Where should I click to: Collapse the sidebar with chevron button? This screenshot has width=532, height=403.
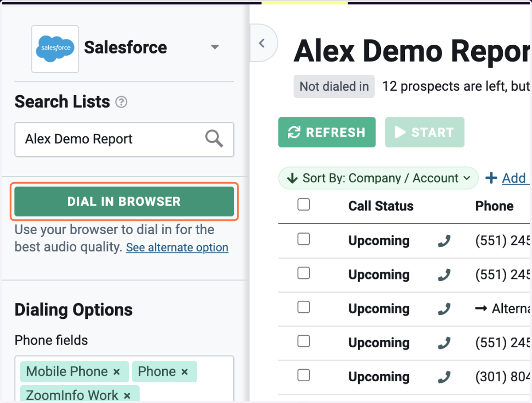coord(262,43)
